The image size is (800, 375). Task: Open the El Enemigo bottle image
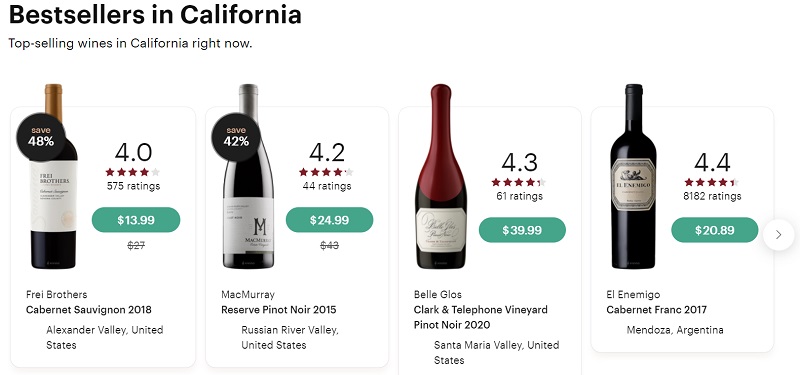tap(634, 176)
